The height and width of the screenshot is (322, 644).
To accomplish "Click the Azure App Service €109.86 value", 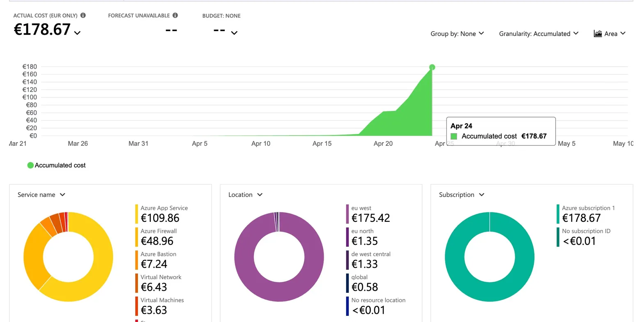I will 160,218.
